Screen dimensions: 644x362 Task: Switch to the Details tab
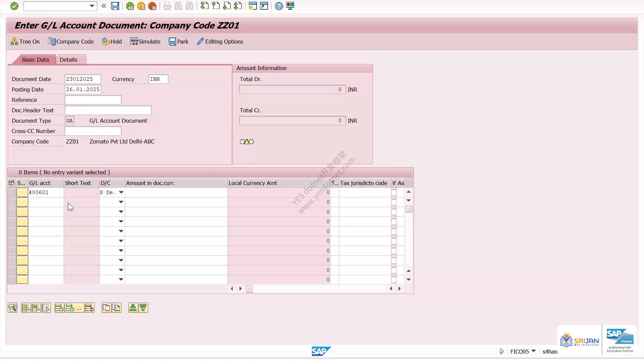pyautogui.click(x=68, y=60)
